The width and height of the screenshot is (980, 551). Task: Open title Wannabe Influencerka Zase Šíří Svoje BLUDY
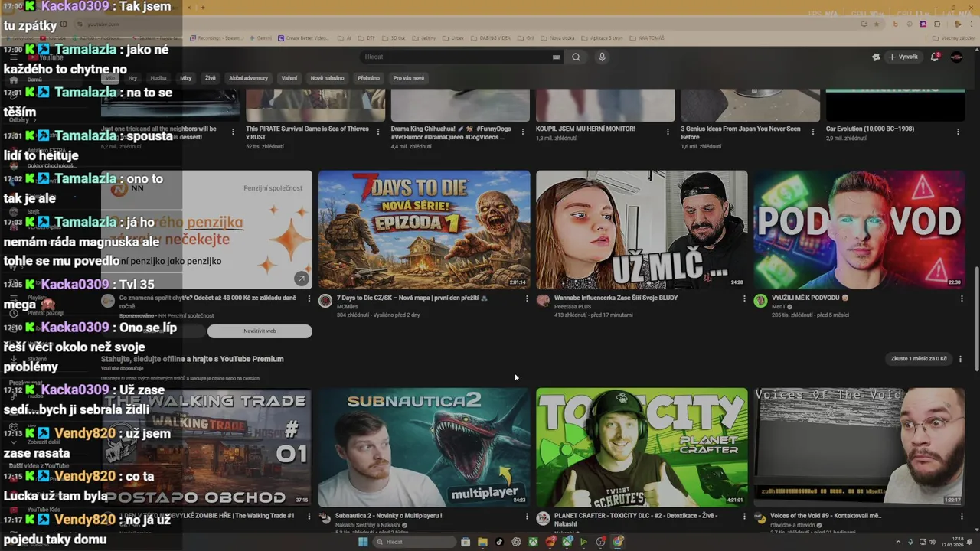pos(616,298)
